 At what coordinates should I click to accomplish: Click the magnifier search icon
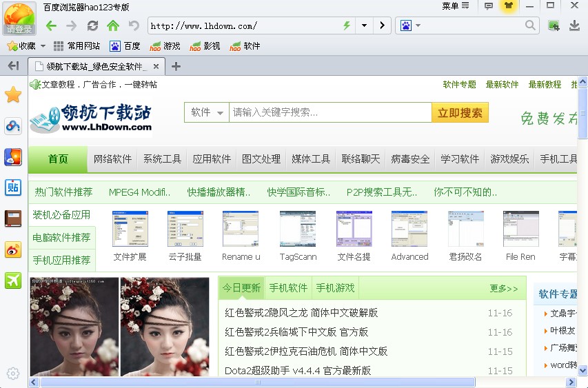pyautogui.click(x=530, y=25)
